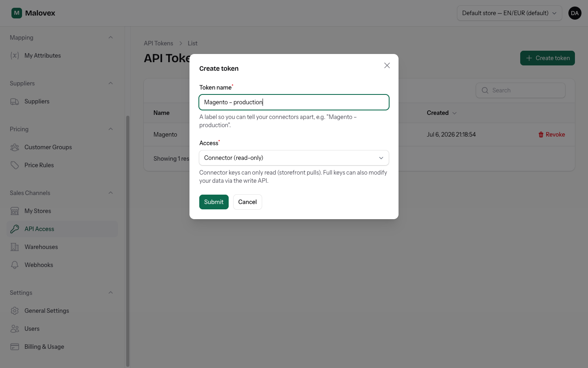Open the Warehouses page

(x=62, y=247)
